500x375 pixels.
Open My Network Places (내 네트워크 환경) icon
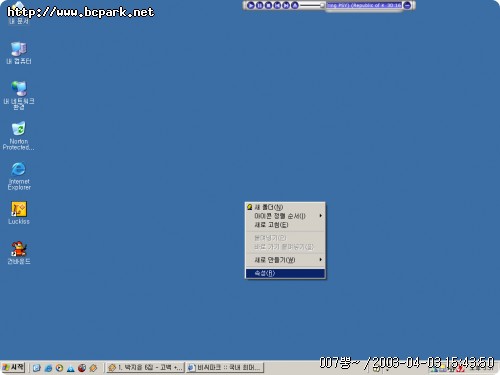(19, 95)
